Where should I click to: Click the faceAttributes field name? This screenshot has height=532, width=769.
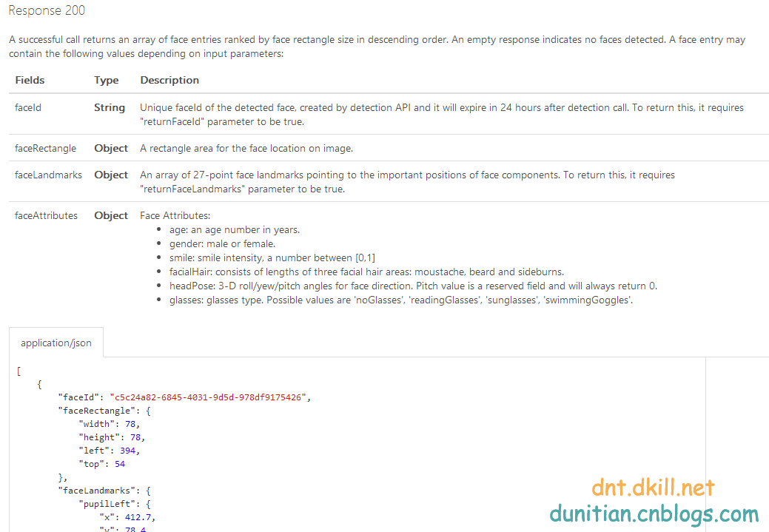point(46,216)
